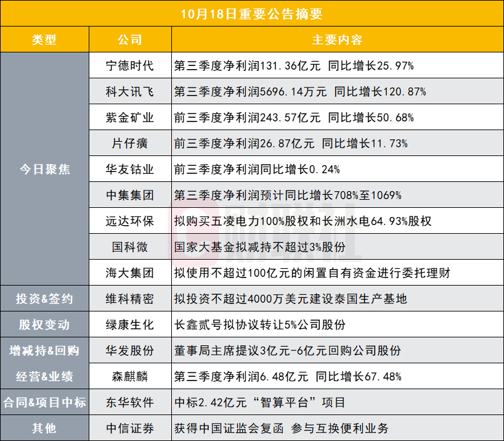
Task: Select text '第三季度净利润131.36亿元 同比增长25.97%'
Action: point(294,65)
